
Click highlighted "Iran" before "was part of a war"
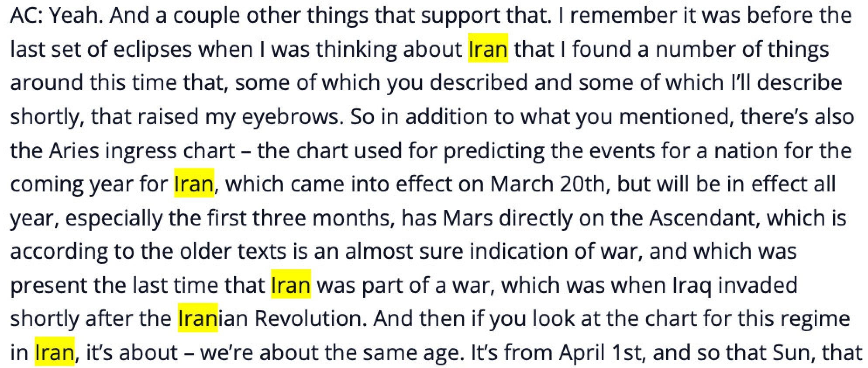pyautogui.click(x=291, y=285)
